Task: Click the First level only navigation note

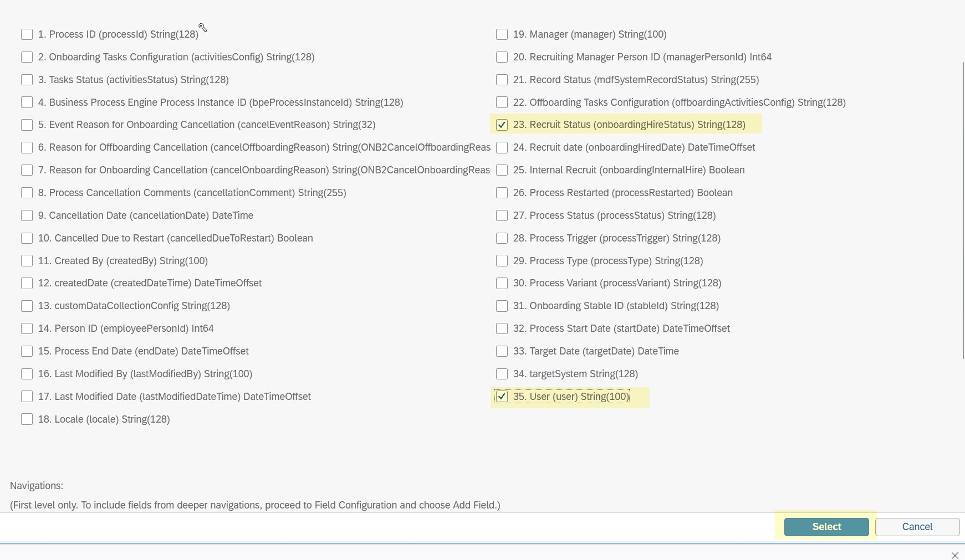Action: [255, 505]
